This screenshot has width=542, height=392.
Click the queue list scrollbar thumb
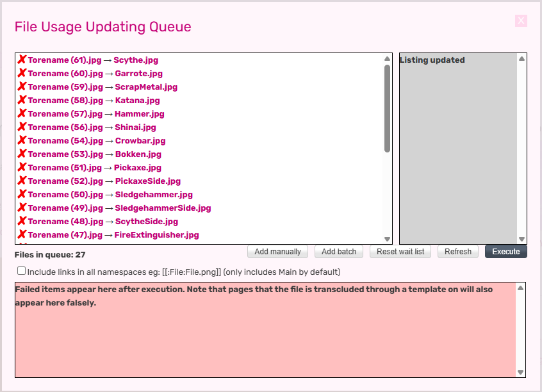(387, 108)
